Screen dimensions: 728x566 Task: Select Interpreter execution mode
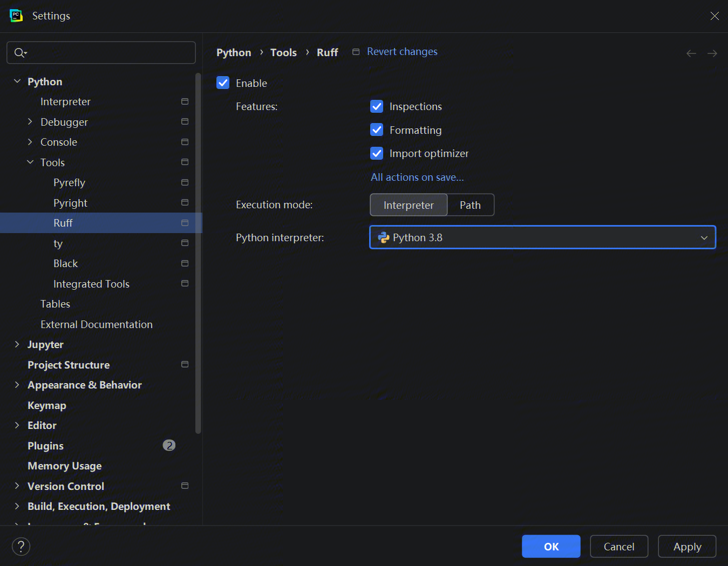coord(409,205)
